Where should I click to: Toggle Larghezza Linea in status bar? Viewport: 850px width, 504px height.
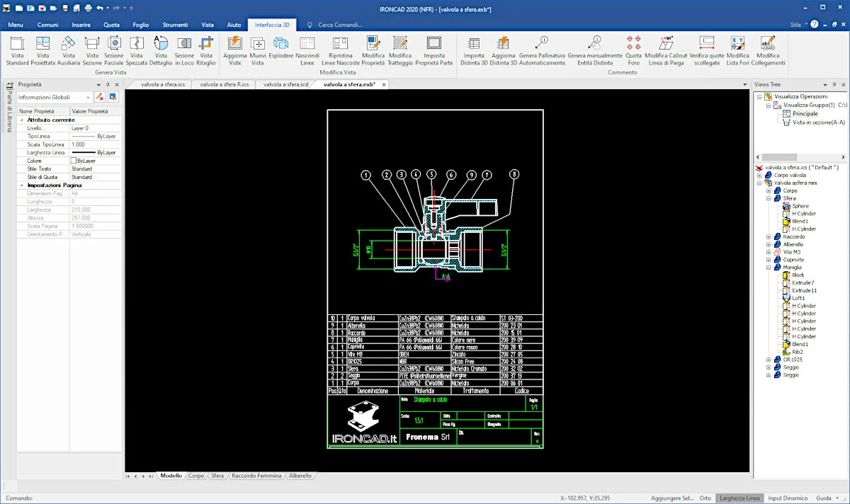[739, 498]
